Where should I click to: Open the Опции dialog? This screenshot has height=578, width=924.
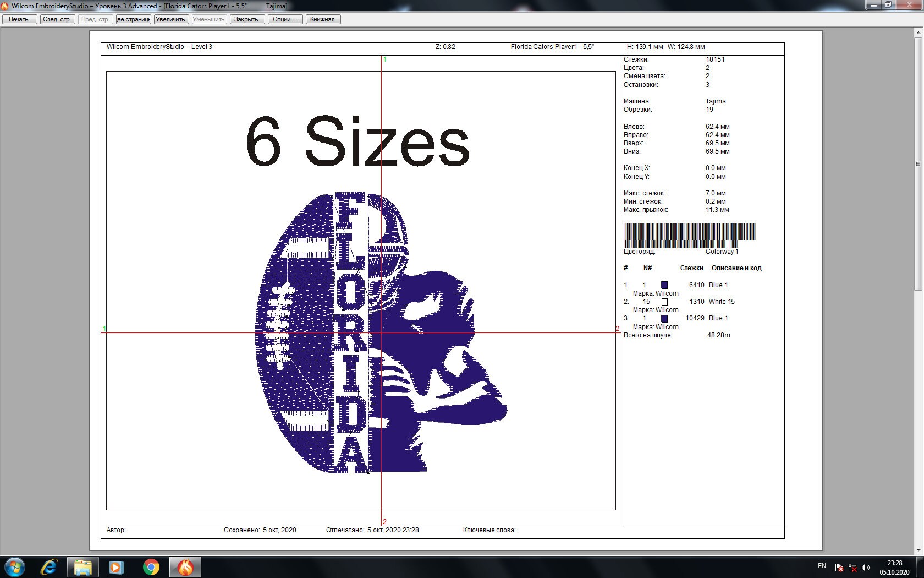(x=284, y=19)
